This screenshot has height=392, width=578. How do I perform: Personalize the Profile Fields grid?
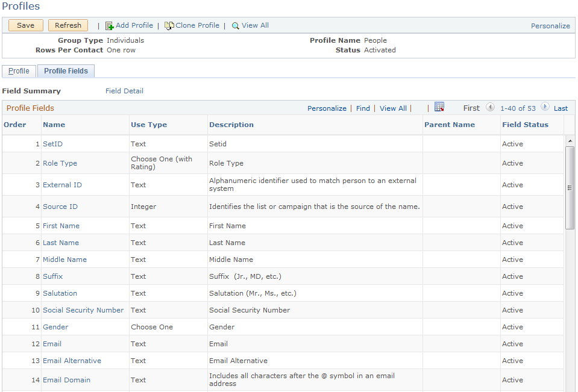(327, 108)
